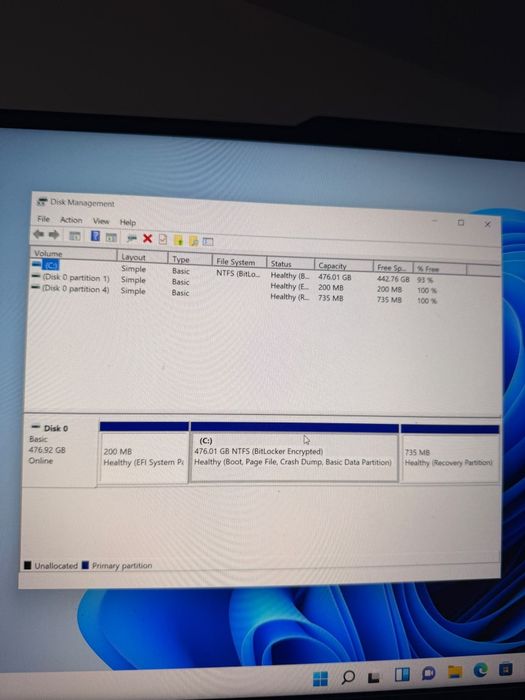Click the 476.01 GB capacity cell
Screen dimensions: 525x700
(x=335, y=277)
